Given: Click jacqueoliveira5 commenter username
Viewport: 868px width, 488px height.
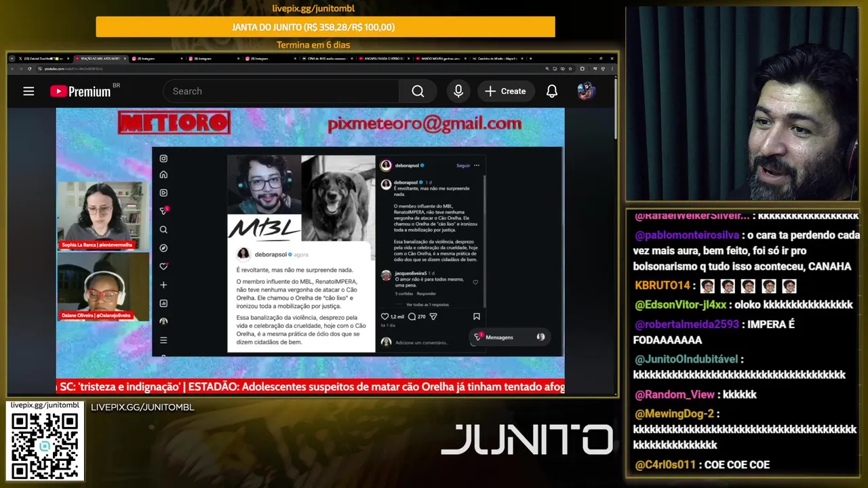Looking at the screenshot, I should pyautogui.click(x=410, y=273).
